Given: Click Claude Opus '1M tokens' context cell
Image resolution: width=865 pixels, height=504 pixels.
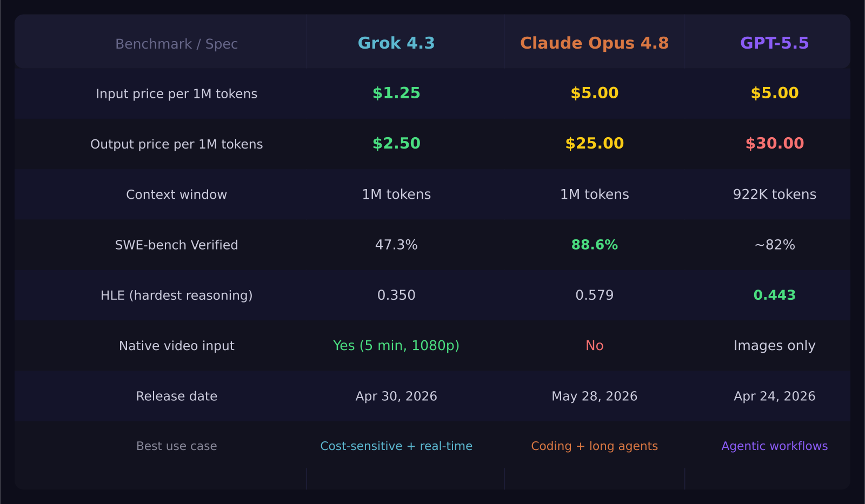Looking at the screenshot, I should pos(594,194).
